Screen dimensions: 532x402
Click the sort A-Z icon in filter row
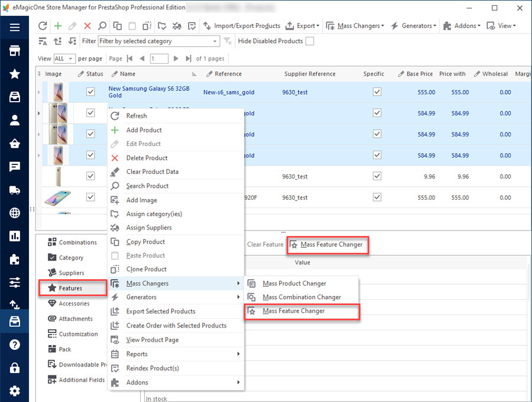(43, 41)
